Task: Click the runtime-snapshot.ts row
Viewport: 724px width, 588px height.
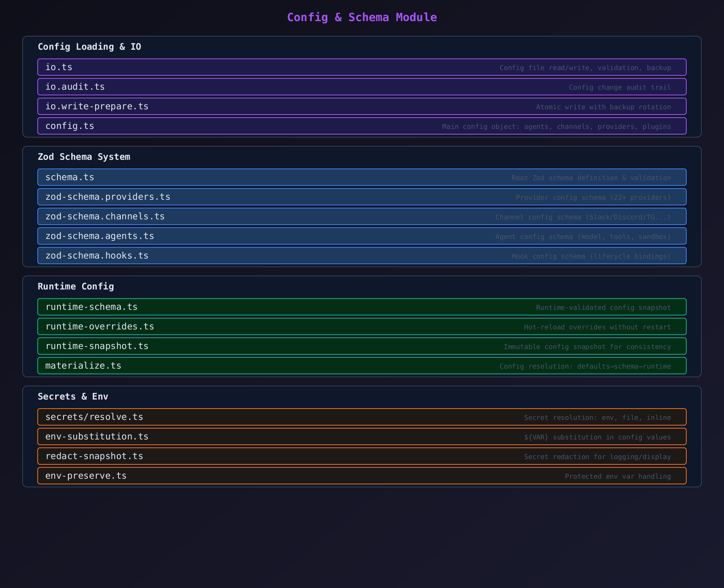Action: (x=362, y=346)
